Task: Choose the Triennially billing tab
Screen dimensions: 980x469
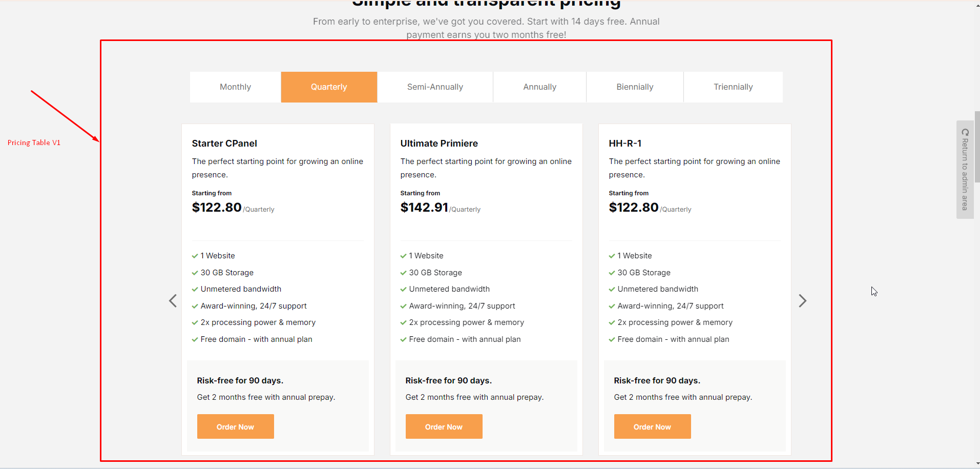Action: (x=733, y=87)
